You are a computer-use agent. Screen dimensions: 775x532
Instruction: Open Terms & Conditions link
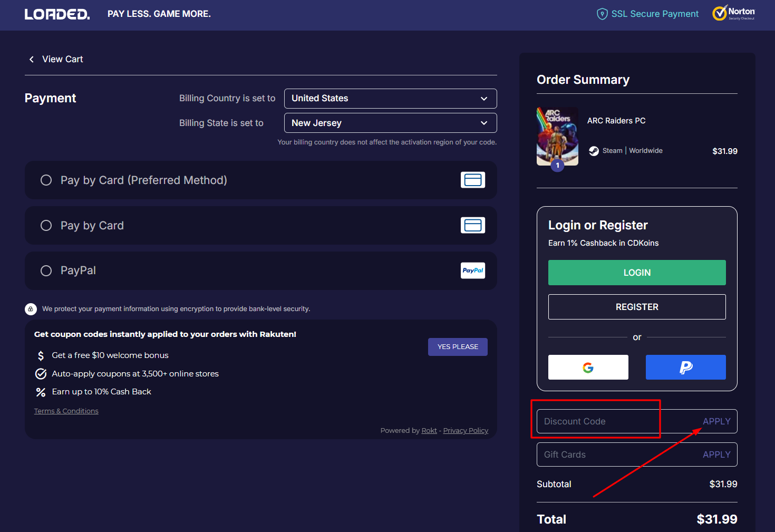coord(66,411)
